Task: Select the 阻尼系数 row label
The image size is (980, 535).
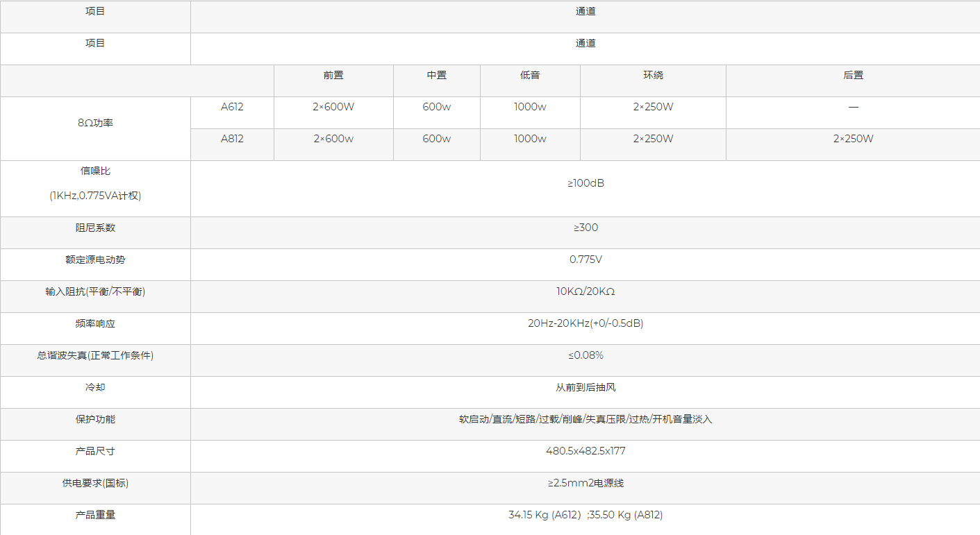Action: coord(95,228)
